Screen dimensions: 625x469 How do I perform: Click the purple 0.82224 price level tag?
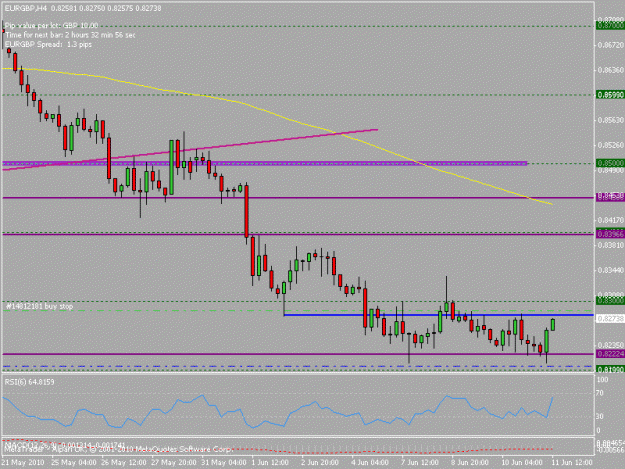tap(610, 354)
